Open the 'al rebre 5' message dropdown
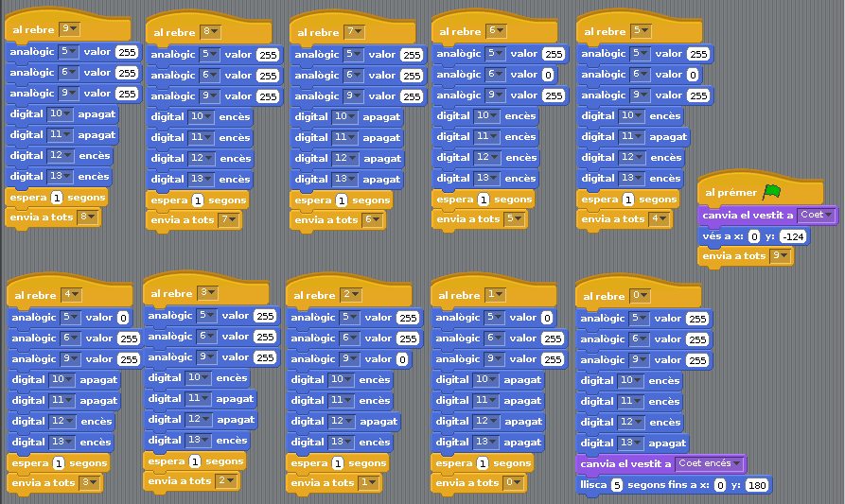The height and width of the screenshot is (504, 845). (642, 30)
